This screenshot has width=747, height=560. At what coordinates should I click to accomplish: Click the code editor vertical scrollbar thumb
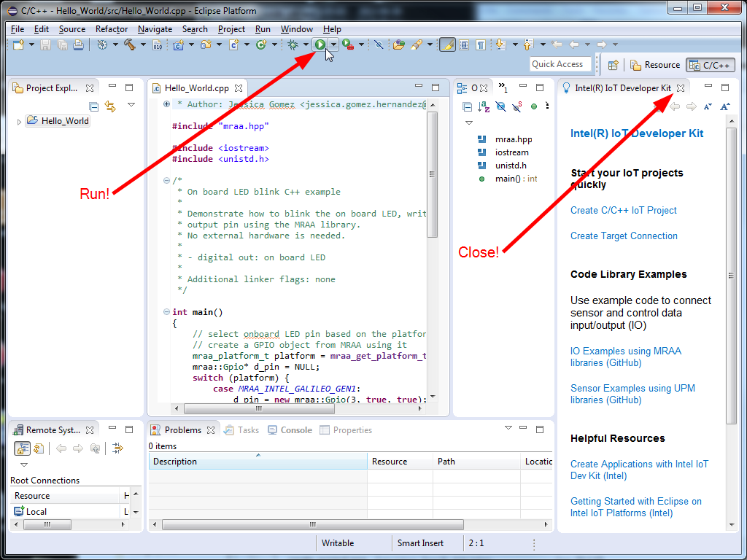click(432, 174)
